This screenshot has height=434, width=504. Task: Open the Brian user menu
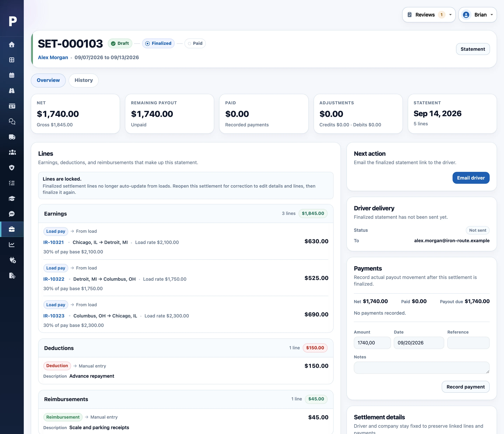477,15
